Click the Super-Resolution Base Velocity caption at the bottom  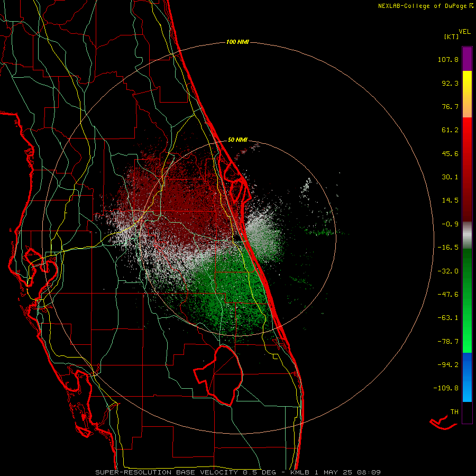click(238, 472)
